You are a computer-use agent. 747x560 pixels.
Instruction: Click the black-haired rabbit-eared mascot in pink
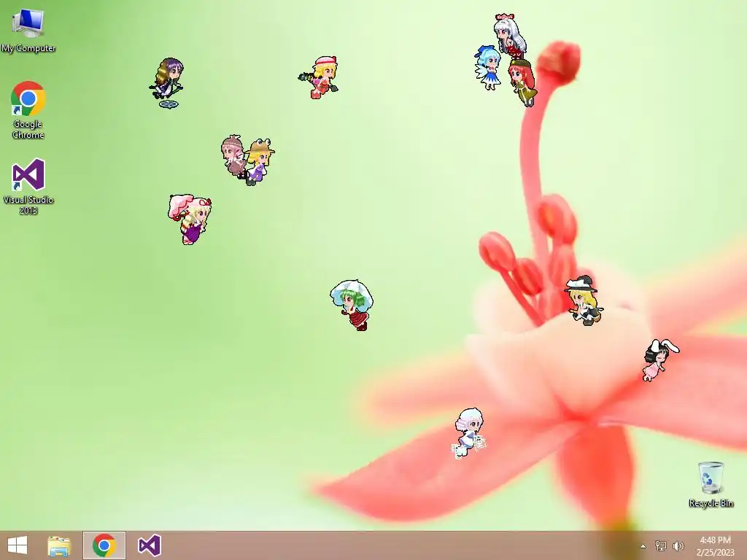pyautogui.click(x=659, y=359)
